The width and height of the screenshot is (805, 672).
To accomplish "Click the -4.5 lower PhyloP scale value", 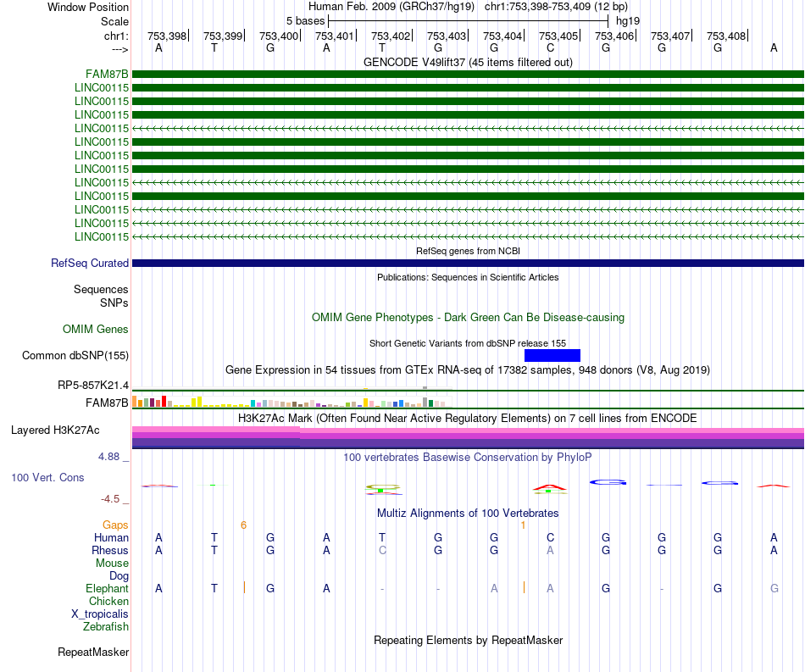I will (110, 499).
